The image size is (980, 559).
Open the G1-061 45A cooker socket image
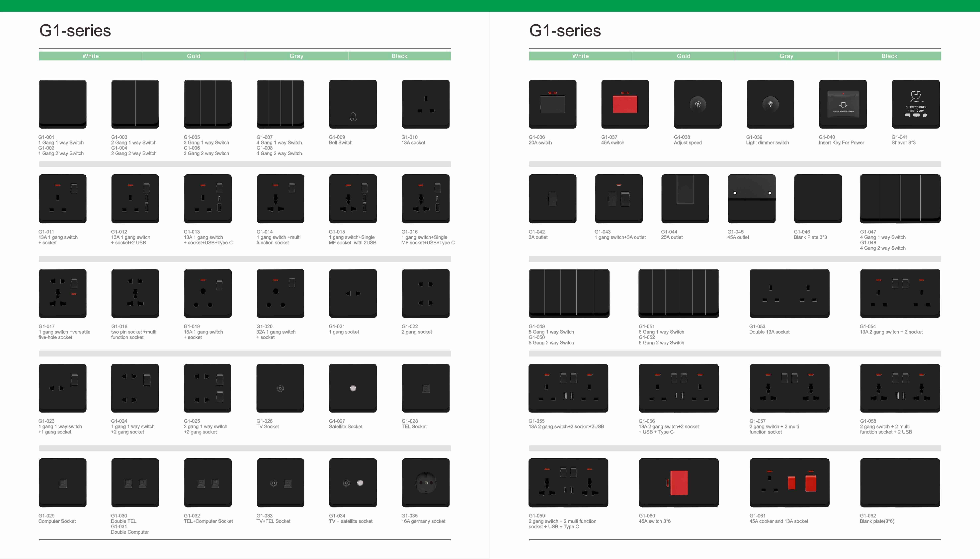(x=789, y=483)
